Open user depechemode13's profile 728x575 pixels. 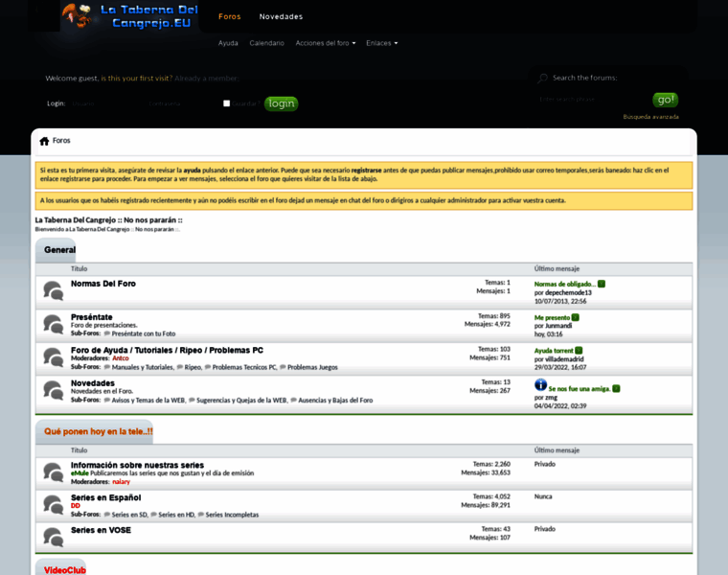568,293
